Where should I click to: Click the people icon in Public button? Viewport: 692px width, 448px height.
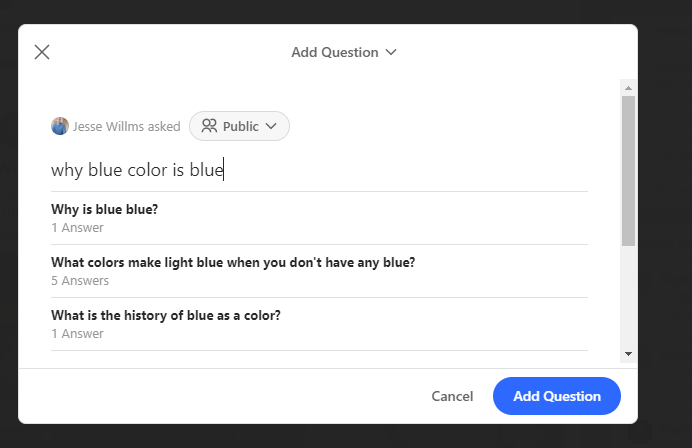tap(209, 126)
